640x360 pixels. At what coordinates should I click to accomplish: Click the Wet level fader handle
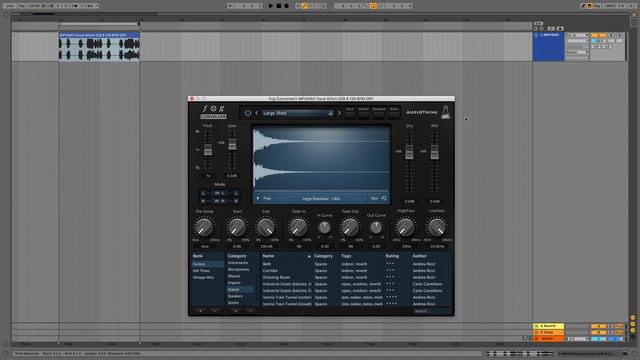[x=435, y=152]
